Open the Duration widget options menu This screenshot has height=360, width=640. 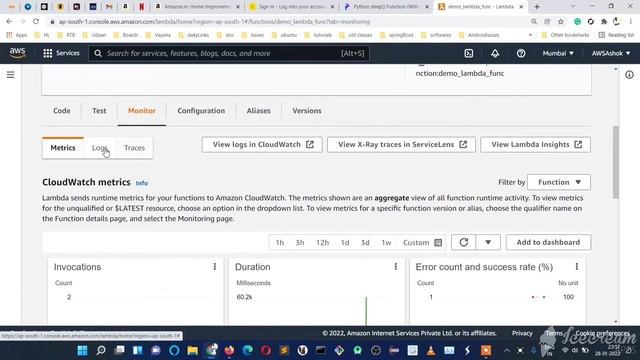(x=396, y=267)
